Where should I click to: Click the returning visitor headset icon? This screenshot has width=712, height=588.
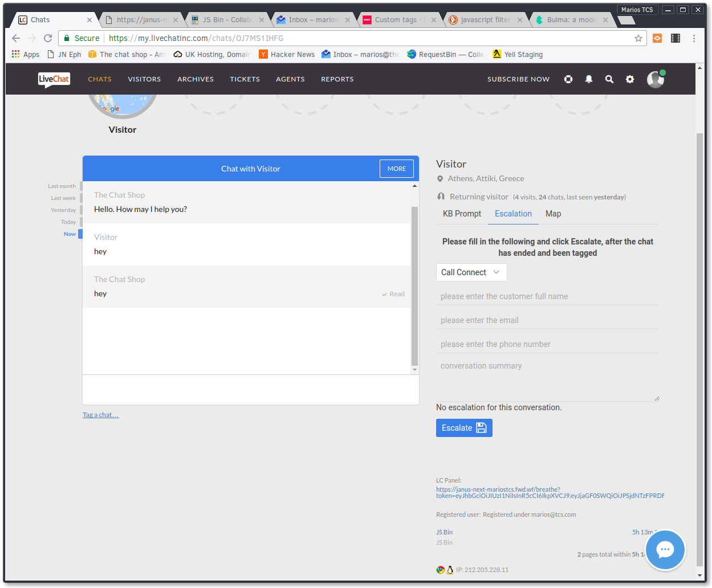pos(441,197)
